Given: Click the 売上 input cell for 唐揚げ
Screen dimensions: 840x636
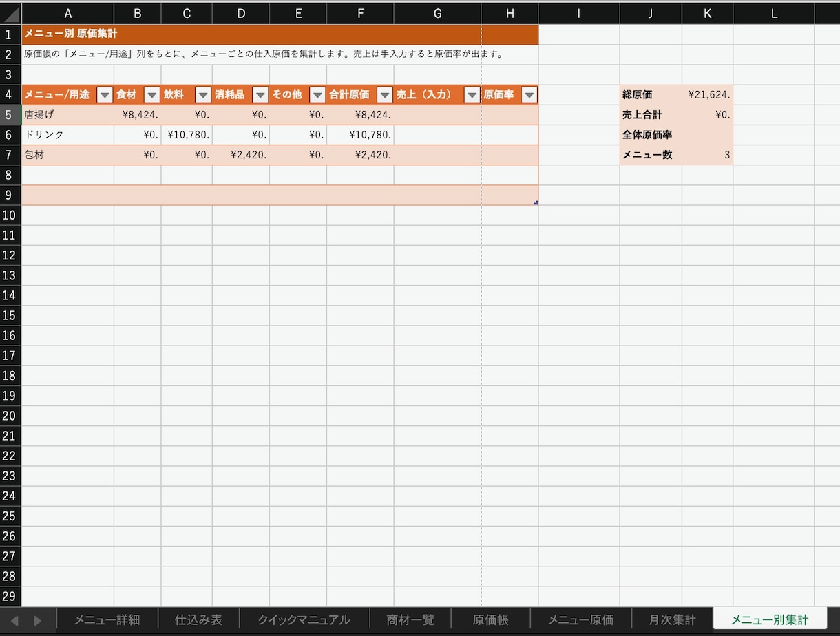Looking at the screenshot, I should (438, 115).
